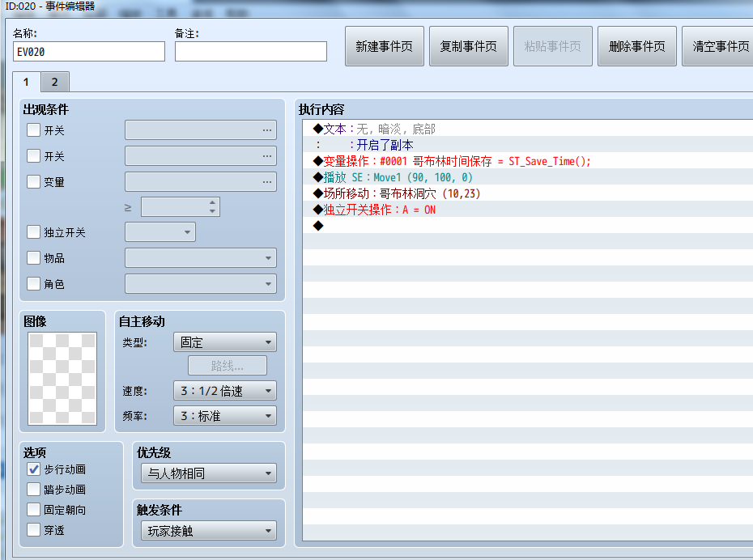
Task: Enable the 踏步动画 option
Action: [34, 490]
